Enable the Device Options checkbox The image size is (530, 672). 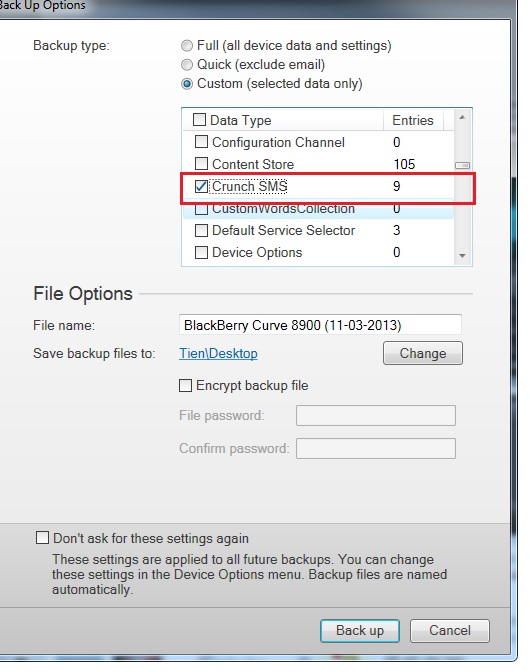pos(201,252)
